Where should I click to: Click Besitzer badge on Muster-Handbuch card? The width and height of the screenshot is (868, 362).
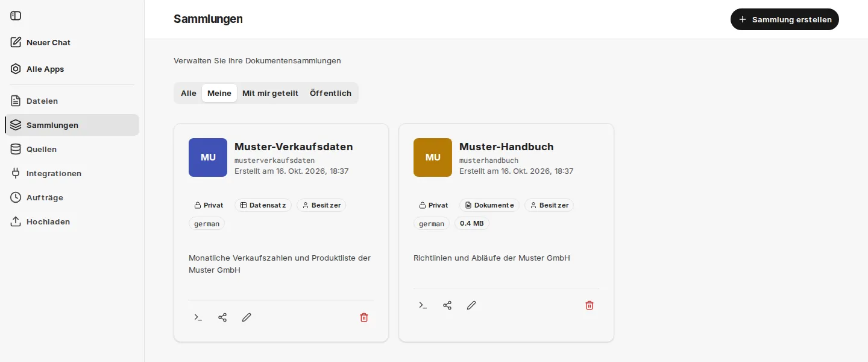549,205
